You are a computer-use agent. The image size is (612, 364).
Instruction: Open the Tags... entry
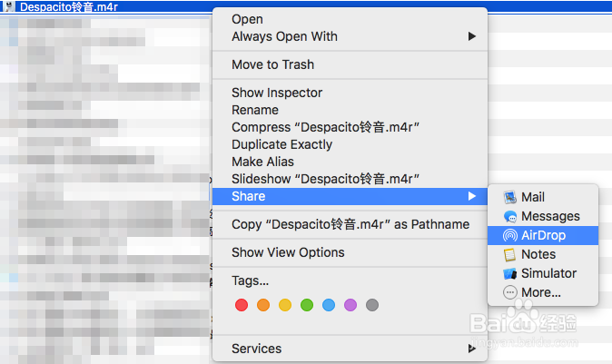tap(350, 280)
